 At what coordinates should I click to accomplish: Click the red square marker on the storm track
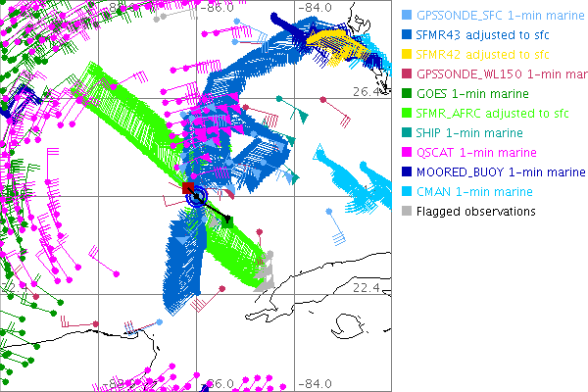tap(187, 187)
